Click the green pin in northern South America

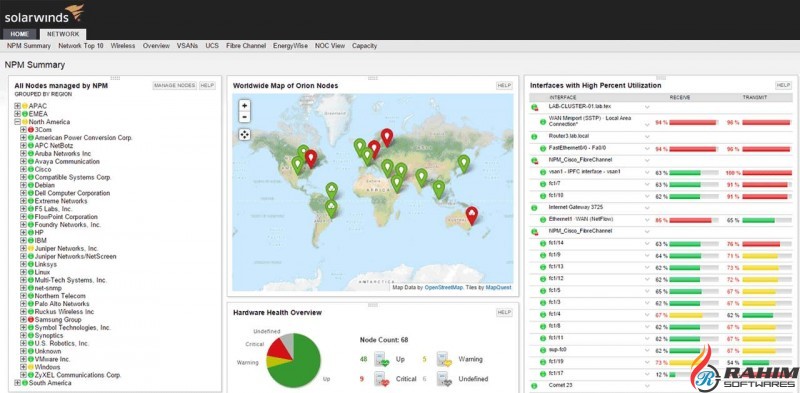[x=332, y=191]
